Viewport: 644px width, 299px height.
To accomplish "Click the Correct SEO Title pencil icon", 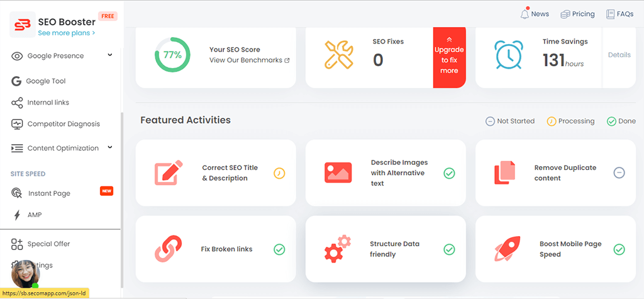I will point(169,172).
